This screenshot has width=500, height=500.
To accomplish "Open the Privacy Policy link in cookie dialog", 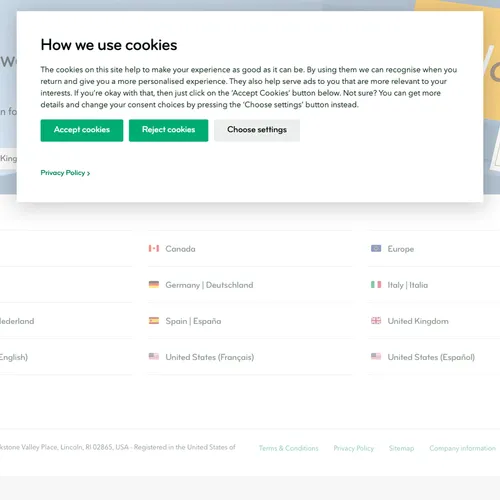I will click(65, 173).
